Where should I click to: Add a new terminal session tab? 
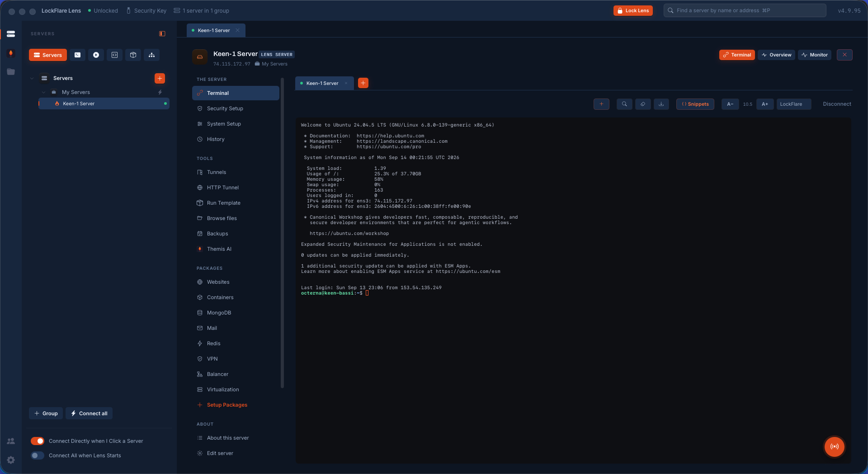(363, 83)
